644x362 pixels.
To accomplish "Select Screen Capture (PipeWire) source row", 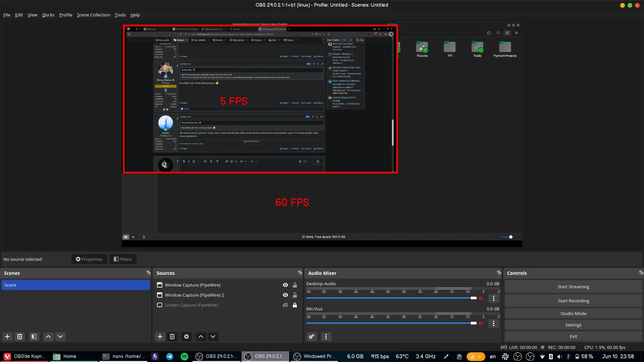I will (x=228, y=305).
